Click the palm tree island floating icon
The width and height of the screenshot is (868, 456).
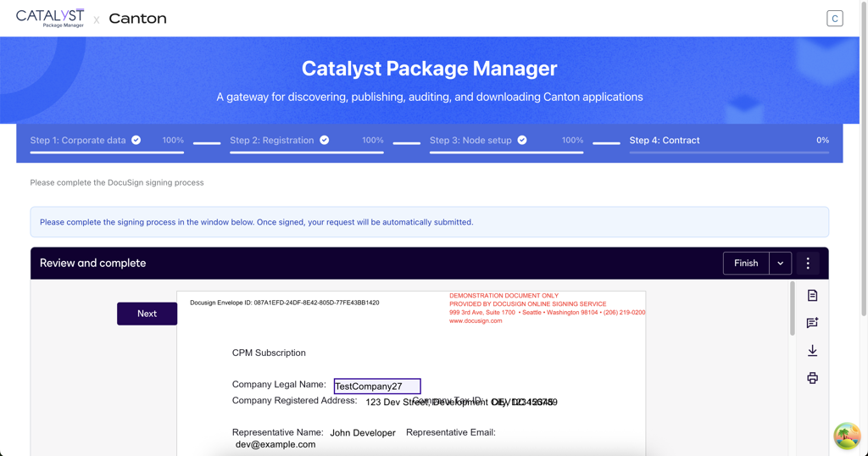click(x=847, y=437)
